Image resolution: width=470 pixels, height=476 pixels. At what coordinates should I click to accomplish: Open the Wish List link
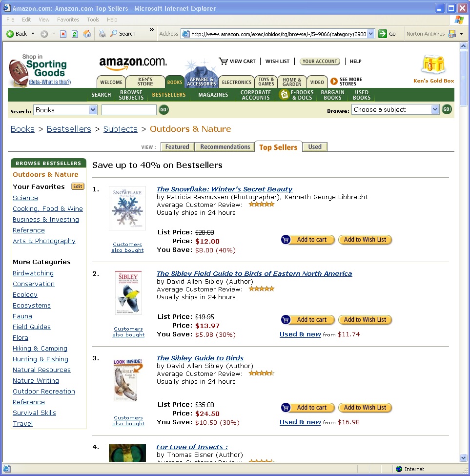tap(277, 62)
